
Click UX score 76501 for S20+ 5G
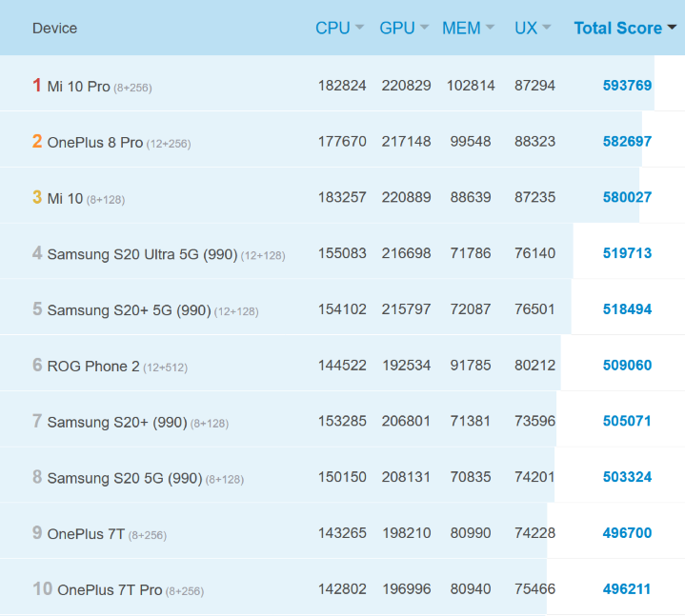point(534,309)
